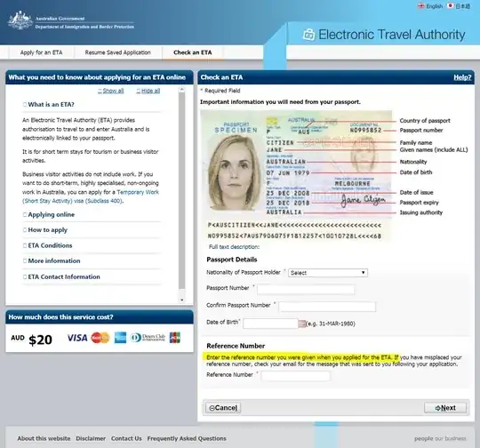The height and width of the screenshot is (448, 480).
Task: Open the Contact Us footer link
Action: [x=126, y=438]
